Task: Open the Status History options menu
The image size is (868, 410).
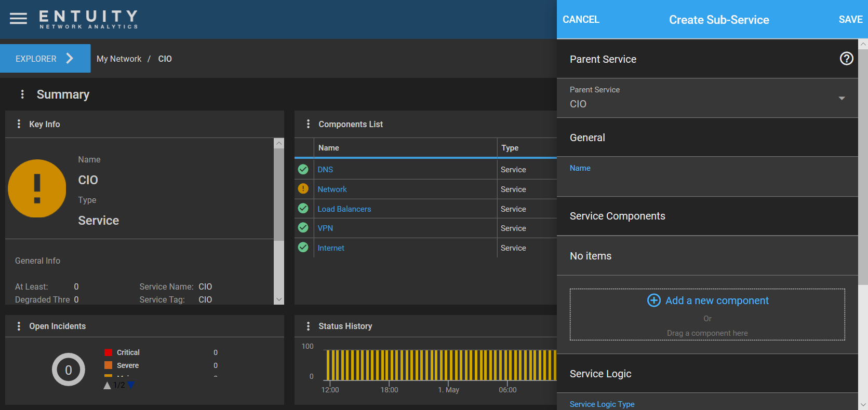Action: 308,326
